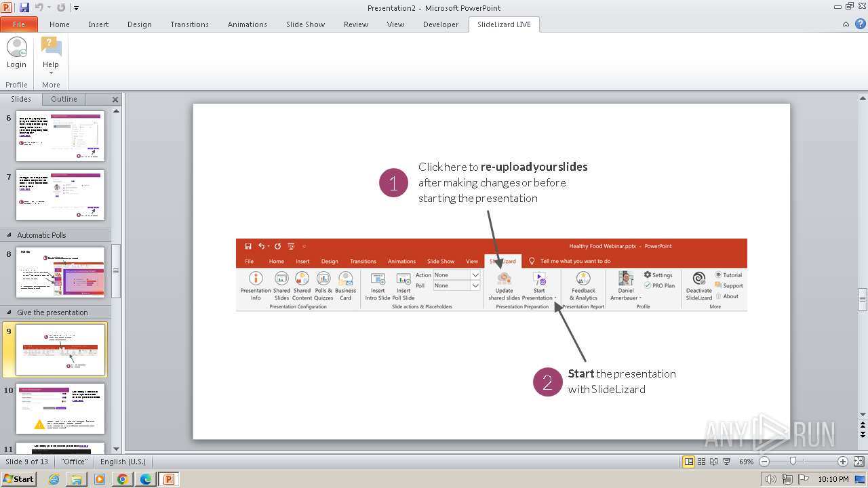Open the Undo history dropdown arrow
The height and width of the screenshot is (488, 868).
click(x=48, y=8)
